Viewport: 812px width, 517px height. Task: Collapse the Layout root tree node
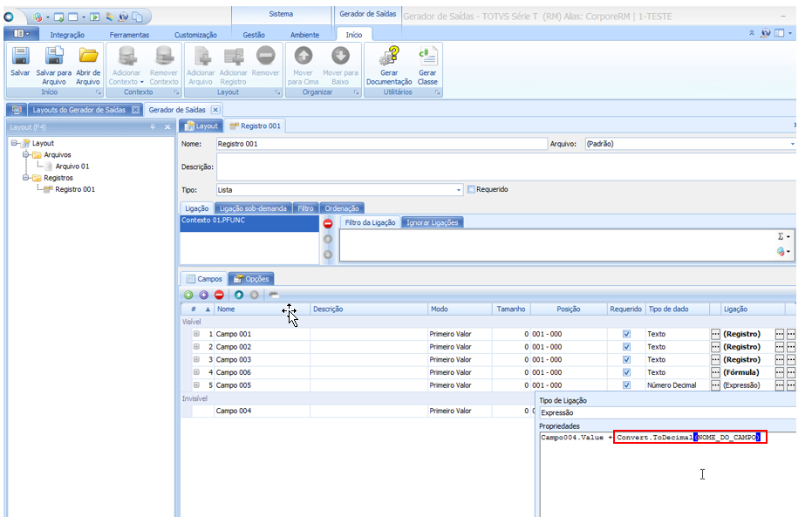pyautogui.click(x=15, y=143)
